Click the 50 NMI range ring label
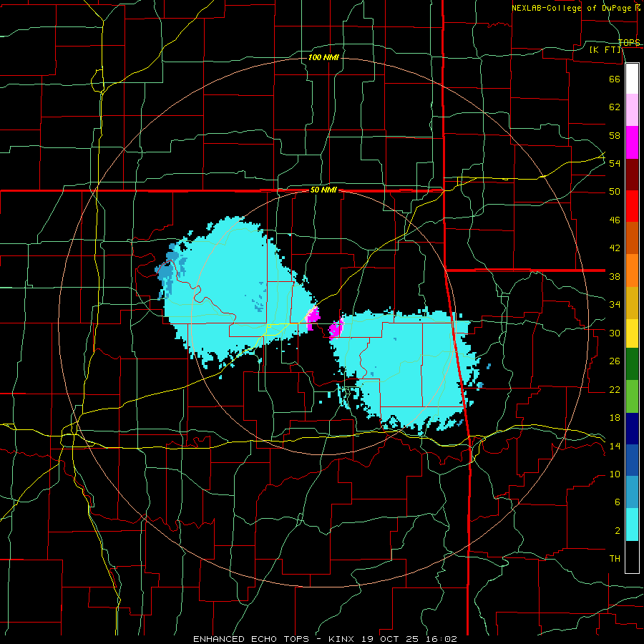 [323, 190]
